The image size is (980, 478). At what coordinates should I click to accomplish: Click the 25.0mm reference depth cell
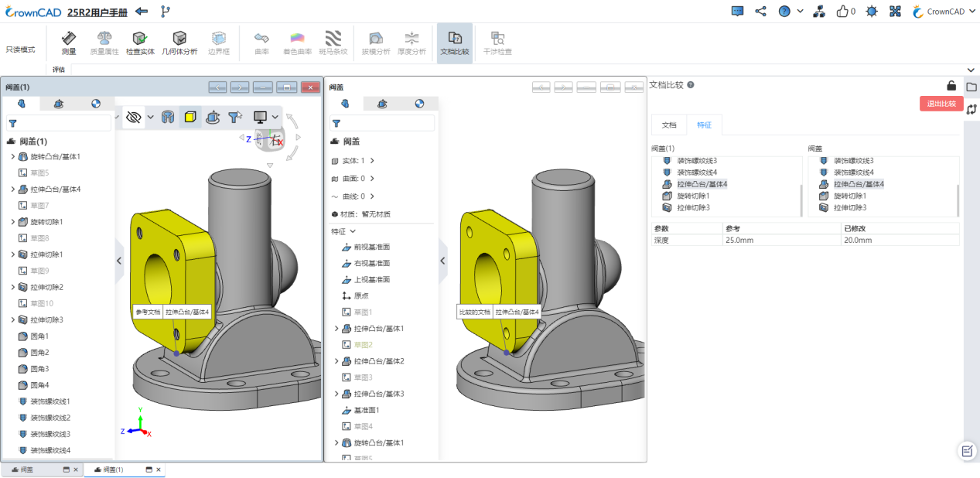780,240
